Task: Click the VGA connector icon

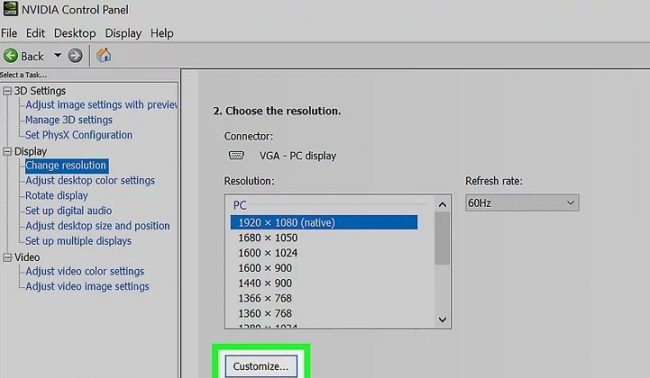Action: pyautogui.click(x=236, y=155)
